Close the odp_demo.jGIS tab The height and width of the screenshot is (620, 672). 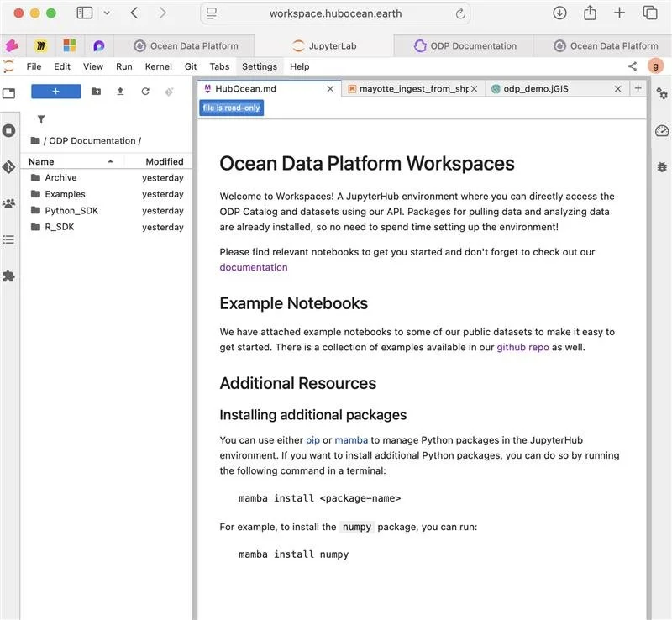(x=617, y=89)
